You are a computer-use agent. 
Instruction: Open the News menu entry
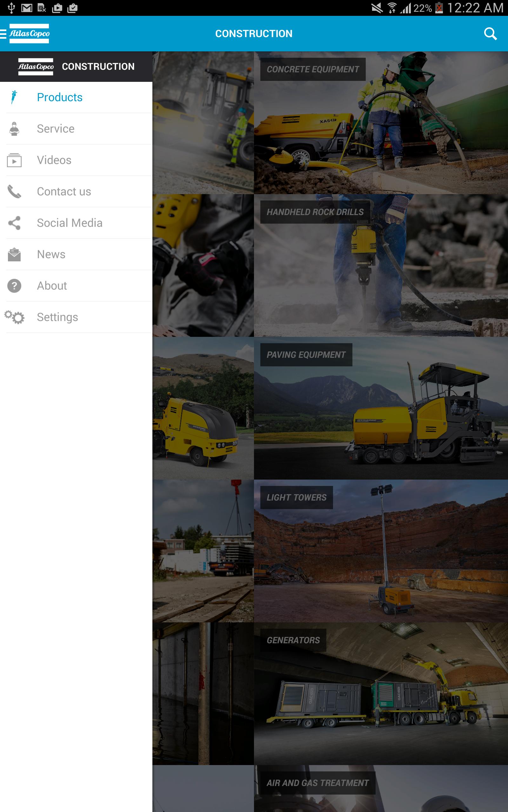[x=76, y=254]
